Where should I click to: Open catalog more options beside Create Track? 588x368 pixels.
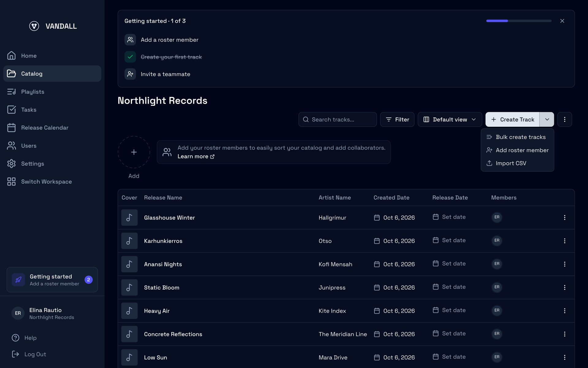click(x=565, y=119)
